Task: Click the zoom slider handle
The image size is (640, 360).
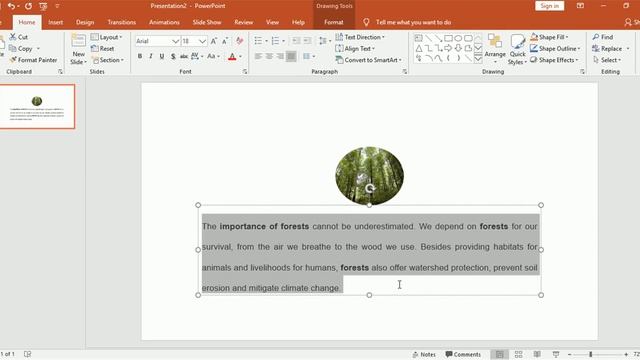Action: click(x=591, y=354)
